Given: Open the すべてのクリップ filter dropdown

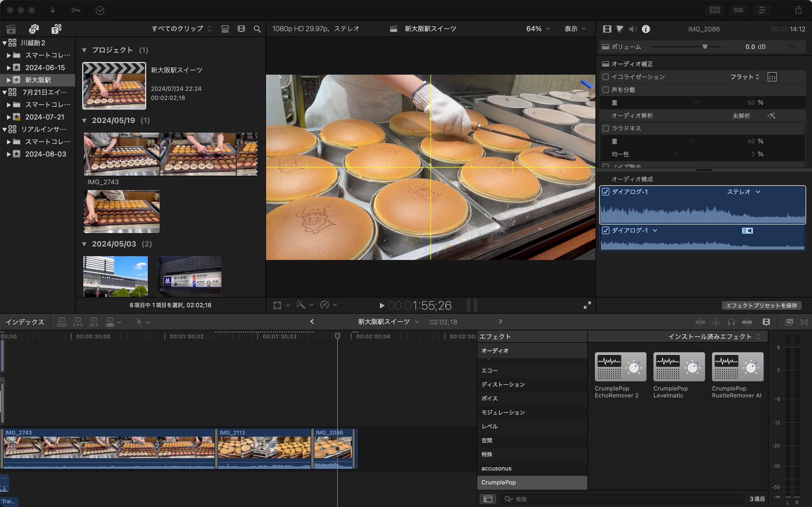Looking at the screenshot, I should tap(181, 29).
